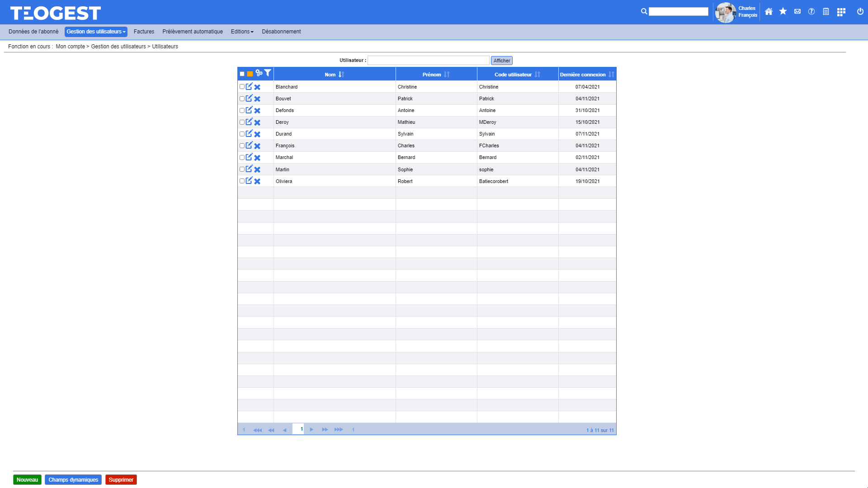Click the green Nouveau button

tap(27, 480)
